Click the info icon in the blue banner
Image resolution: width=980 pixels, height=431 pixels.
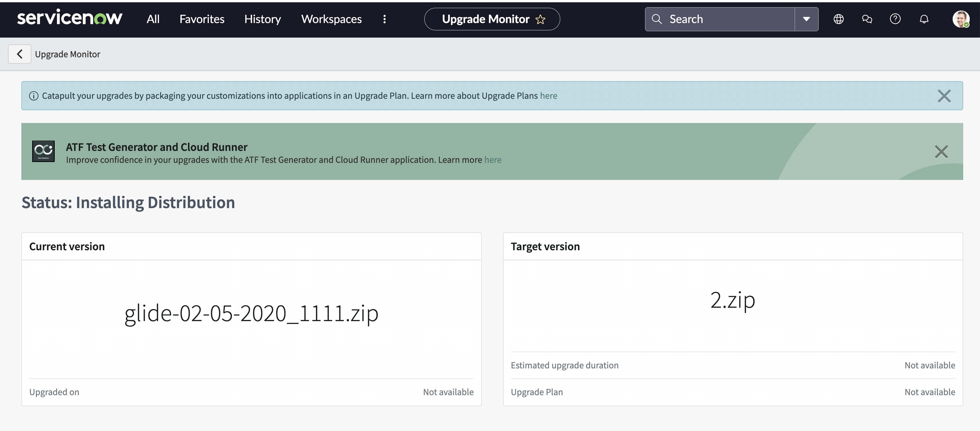tap(34, 96)
